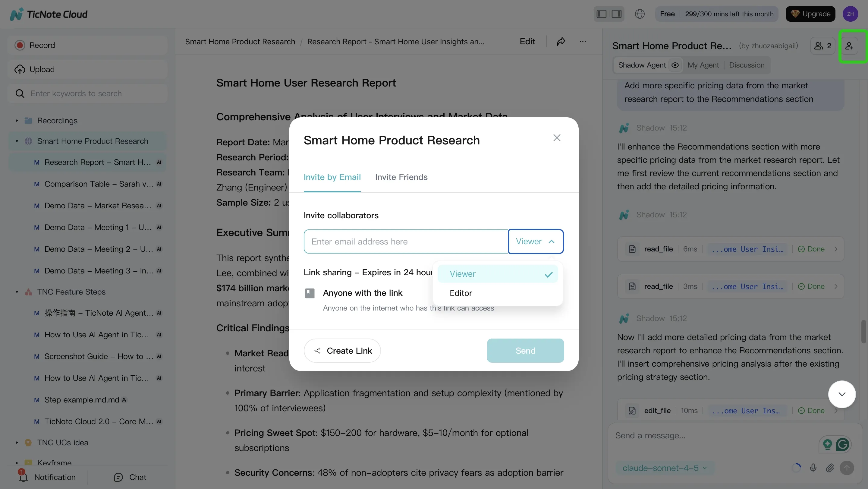Viewport: 868px width, 489px height.
Task: Expand the Recordings folder
Action: coord(17,121)
